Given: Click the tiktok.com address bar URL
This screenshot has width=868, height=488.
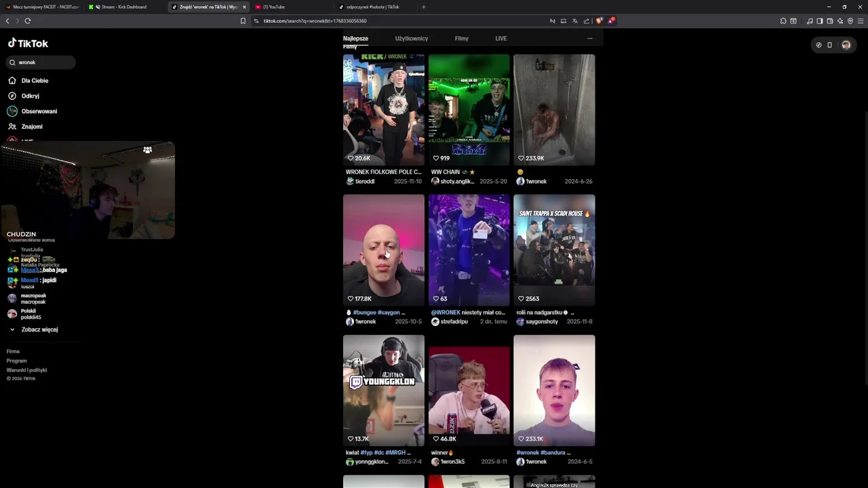Looking at the screenshot, I should click(315, 21).
